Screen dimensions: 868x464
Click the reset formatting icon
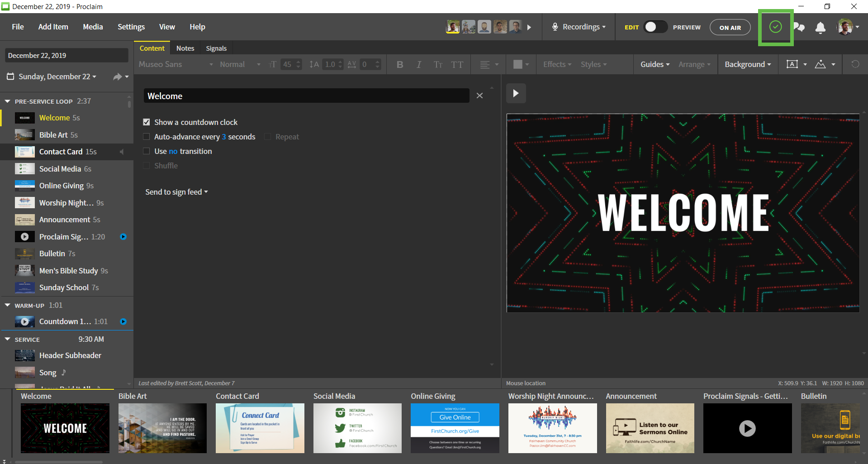(855, 64)
